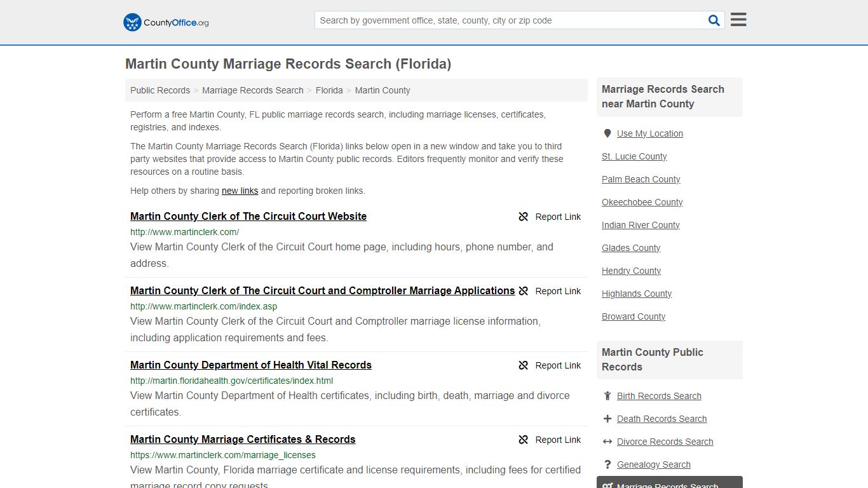
Task: Click the Genealogy Search question icon
Action: (x=607, y=464)
